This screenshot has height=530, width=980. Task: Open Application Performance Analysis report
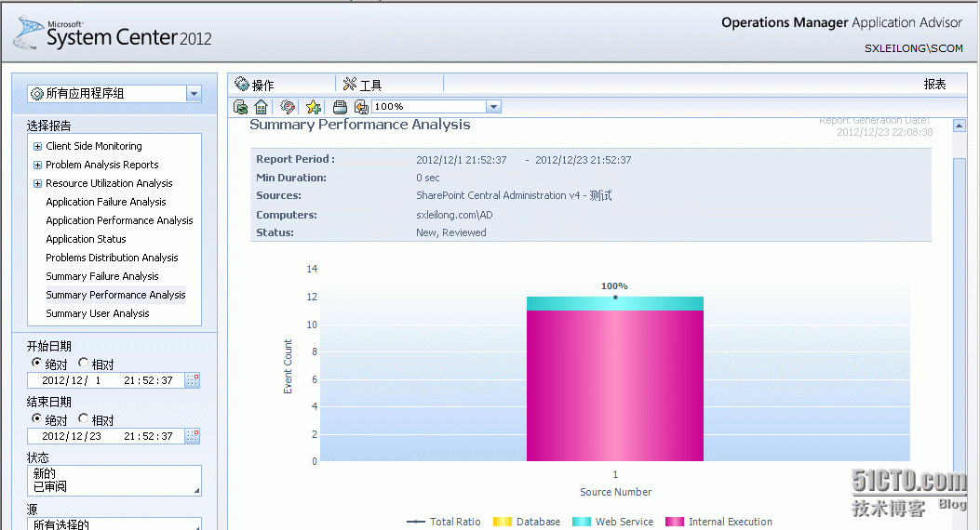point(119,220)
